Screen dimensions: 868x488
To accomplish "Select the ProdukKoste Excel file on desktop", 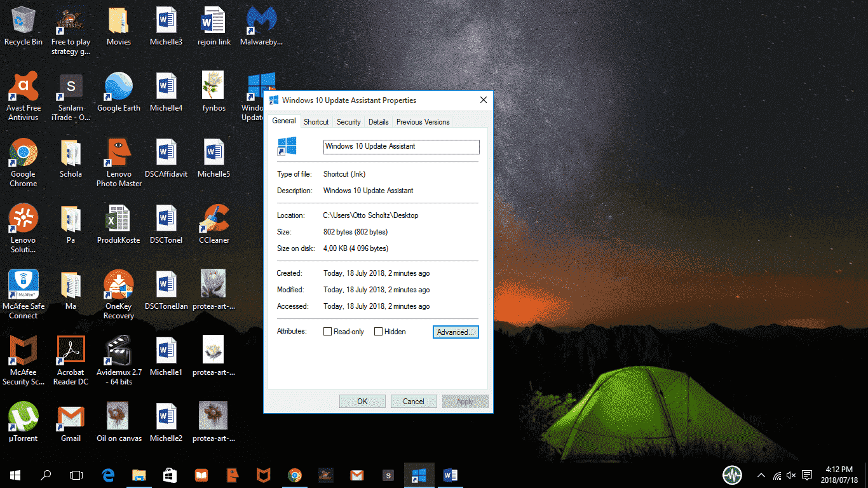I will pyautogui.click(x=119, y=224).
